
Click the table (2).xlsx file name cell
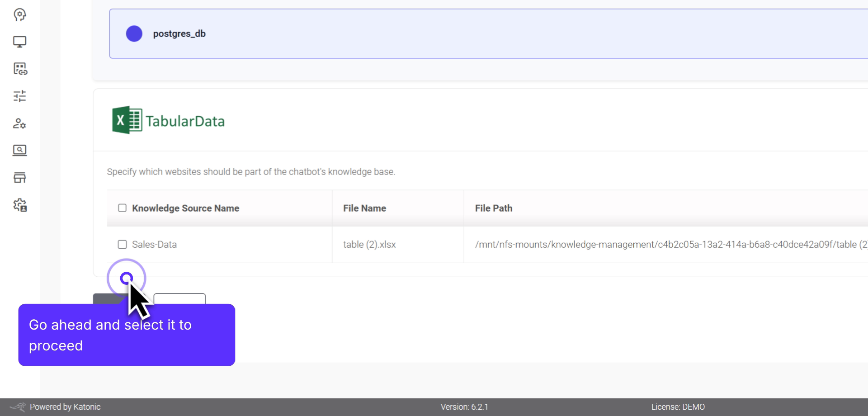point(369,244)
